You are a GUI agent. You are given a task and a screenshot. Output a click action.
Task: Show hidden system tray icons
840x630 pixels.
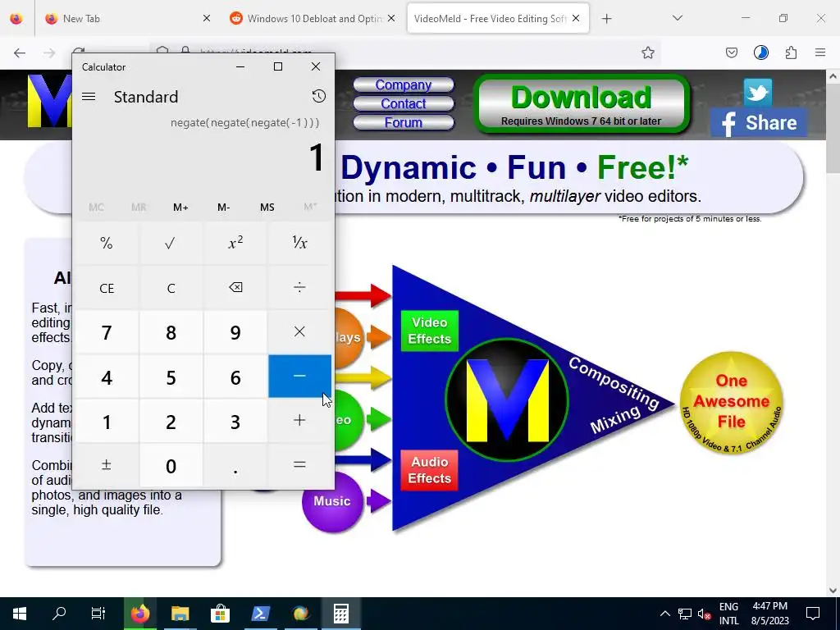pyautogui.click(x=664, y=614)
